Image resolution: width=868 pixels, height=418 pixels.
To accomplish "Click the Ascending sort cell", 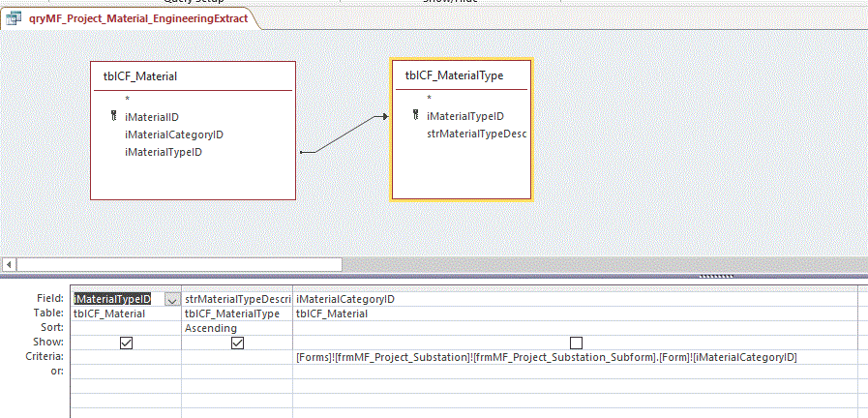I will 237,328.
